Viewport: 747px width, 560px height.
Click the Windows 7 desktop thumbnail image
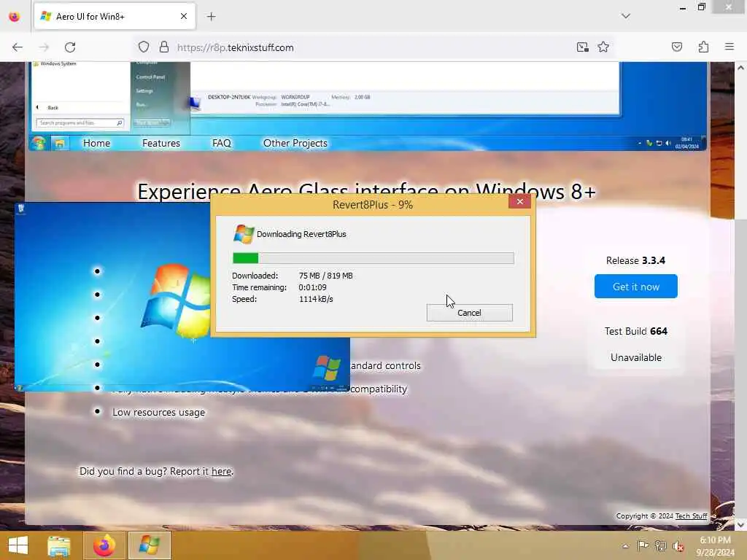pyautogui.click(x=182, y=297)
